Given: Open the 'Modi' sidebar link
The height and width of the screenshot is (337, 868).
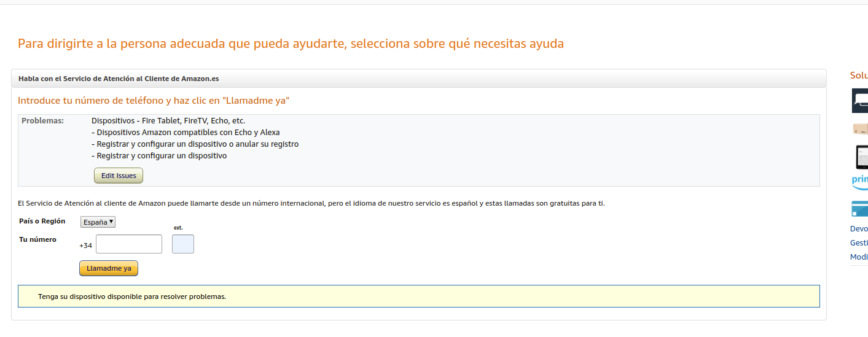Looking at the screenshot, I should pos(859,257).
